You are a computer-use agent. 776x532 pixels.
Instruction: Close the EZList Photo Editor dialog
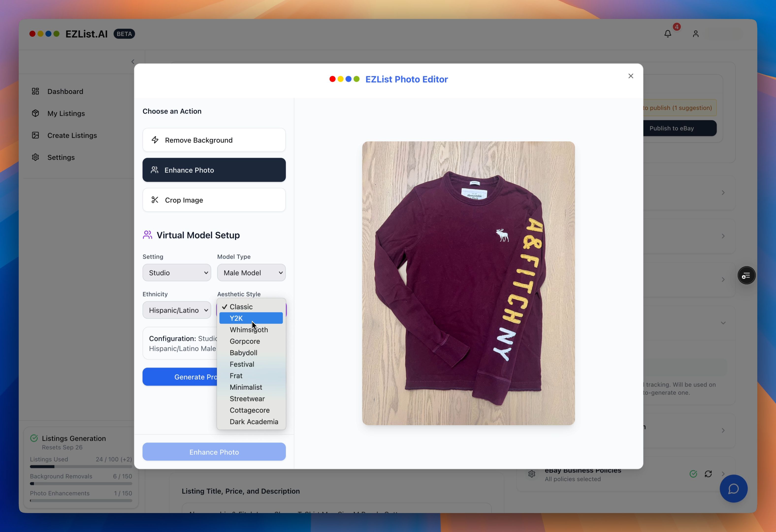tap(630, 76)
